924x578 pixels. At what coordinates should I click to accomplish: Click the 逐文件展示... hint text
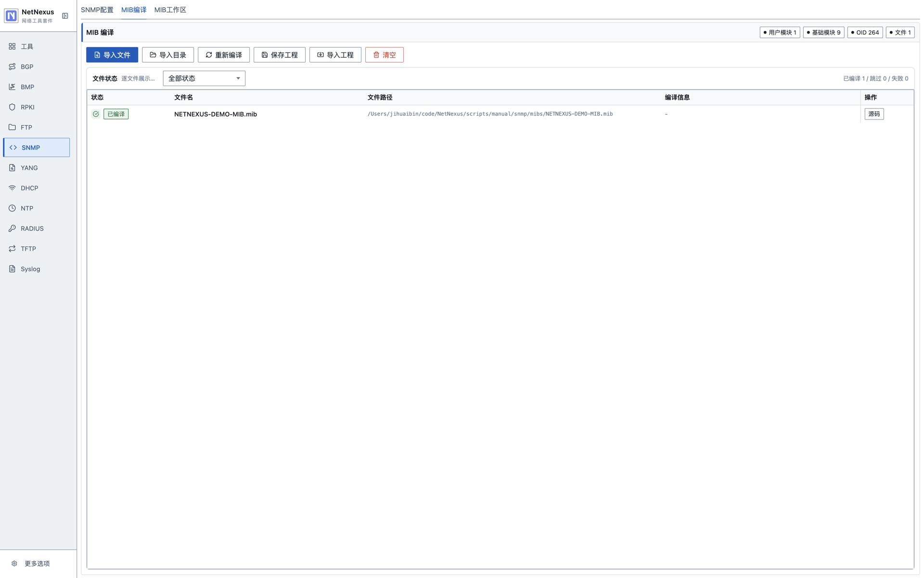138,79
